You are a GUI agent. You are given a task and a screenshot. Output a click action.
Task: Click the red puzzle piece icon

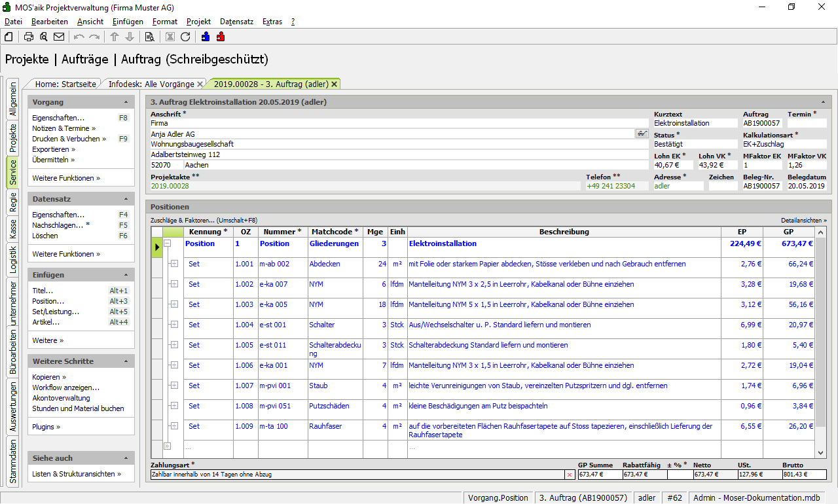point(221,37)
